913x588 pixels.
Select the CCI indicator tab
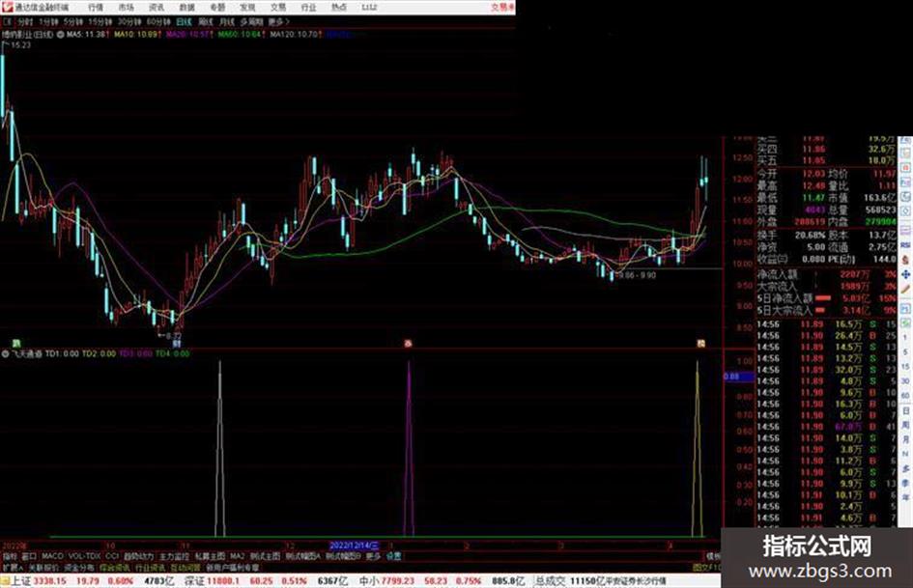point(112,556)
